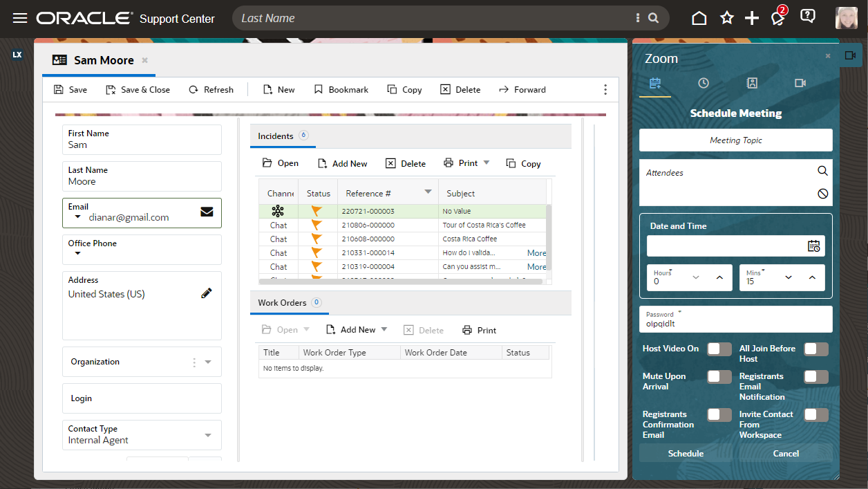
Task: Bookmark this contact
Action: [x=341, y=89]
